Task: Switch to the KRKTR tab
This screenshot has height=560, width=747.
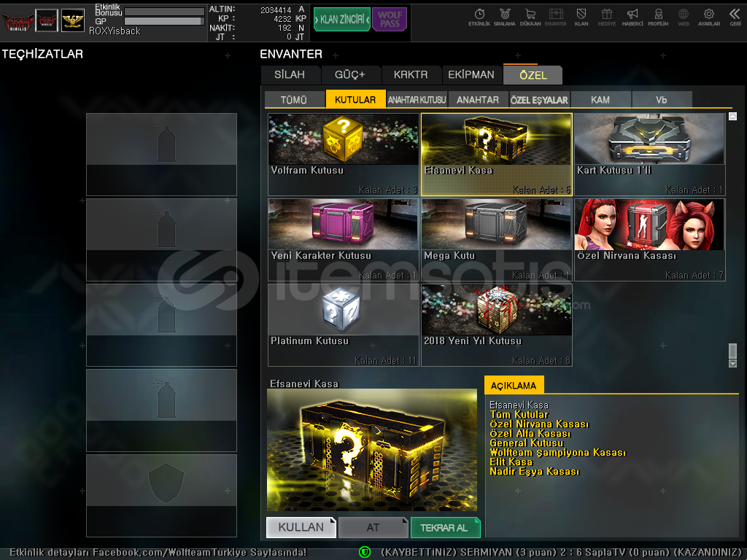Action: (411, 75)
